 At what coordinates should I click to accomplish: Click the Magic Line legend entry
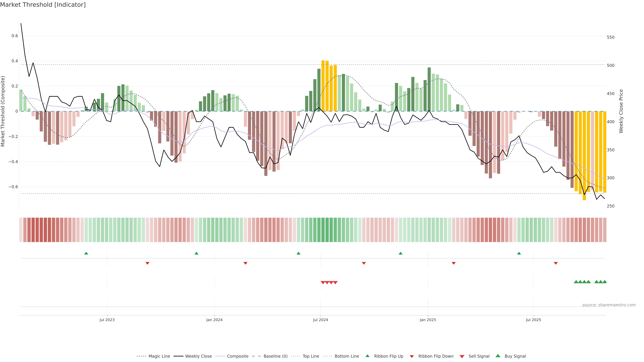click(159, 356)
